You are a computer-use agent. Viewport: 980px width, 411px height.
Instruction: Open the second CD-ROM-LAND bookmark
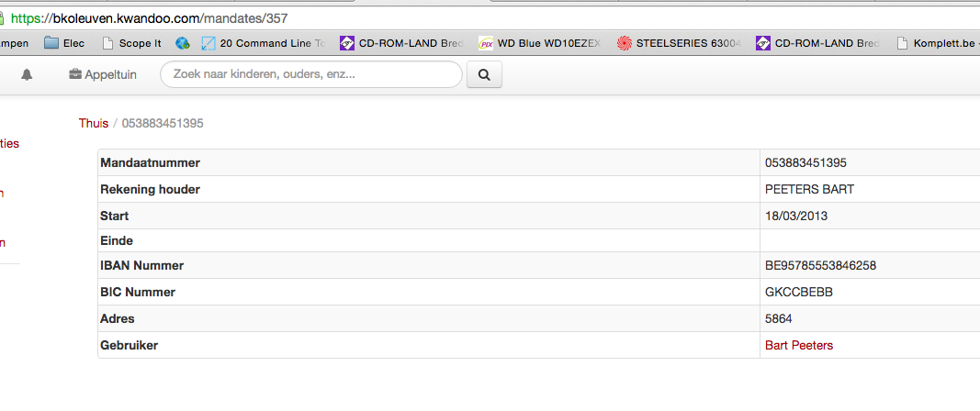click(817, 43)
